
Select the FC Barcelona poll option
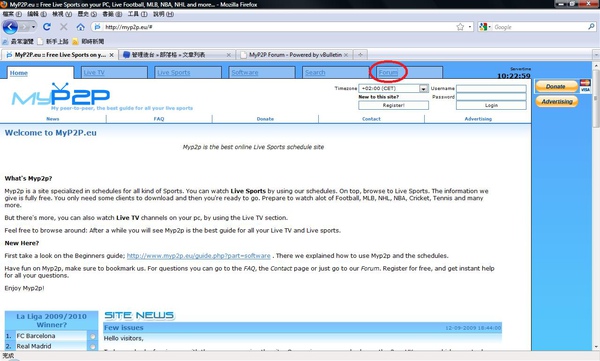point(92,336)
